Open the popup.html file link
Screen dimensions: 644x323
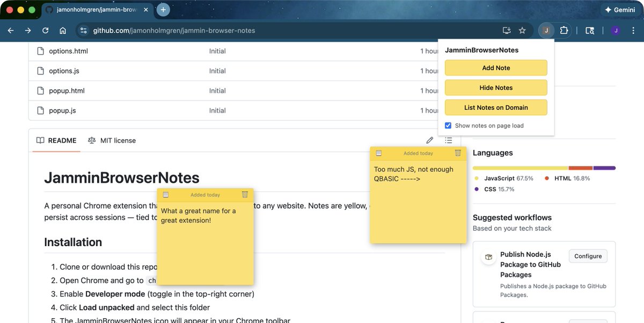[67, 91]
